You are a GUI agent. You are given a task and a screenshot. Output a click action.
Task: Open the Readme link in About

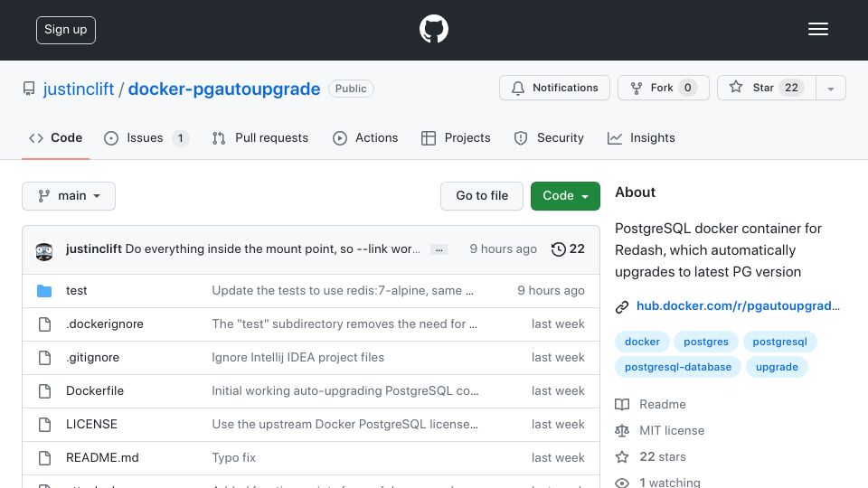tap(663, 405)
